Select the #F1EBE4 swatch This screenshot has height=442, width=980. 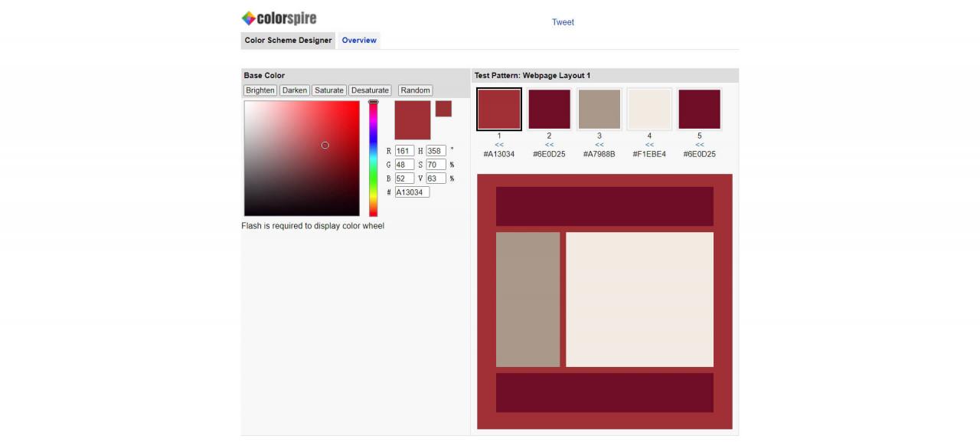point(650,108)
